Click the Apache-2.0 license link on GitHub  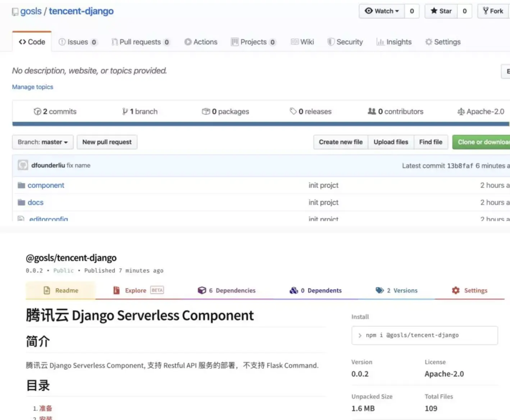pos(481,111)
